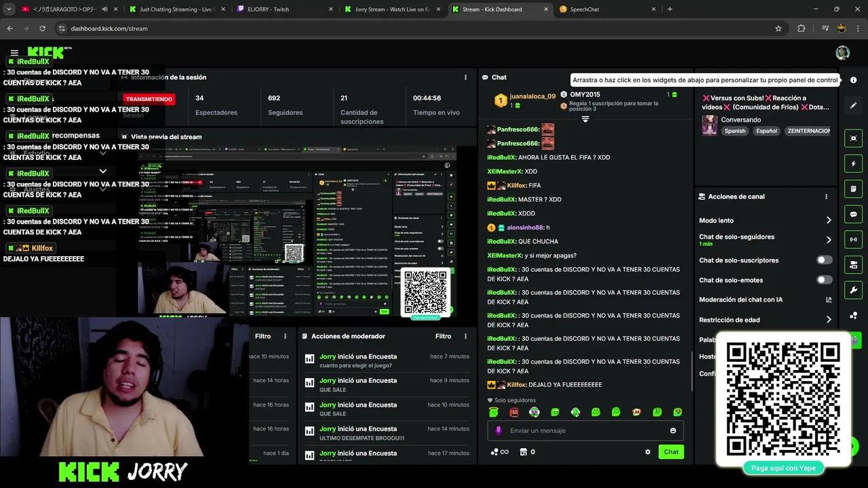Open Moderación del chat con IA external link
Viewport: 868px width, 488px height.
pyautogui.click(x=829, y=300)
